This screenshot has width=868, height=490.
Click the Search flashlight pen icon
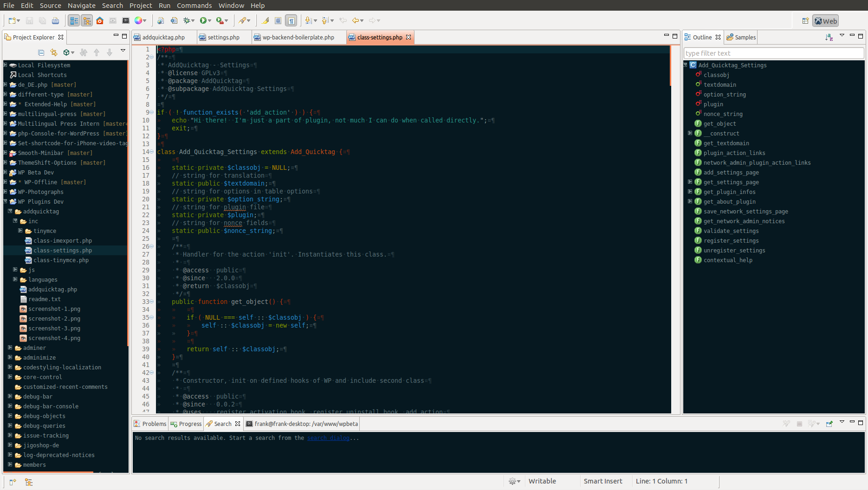(x=242, y=20)
